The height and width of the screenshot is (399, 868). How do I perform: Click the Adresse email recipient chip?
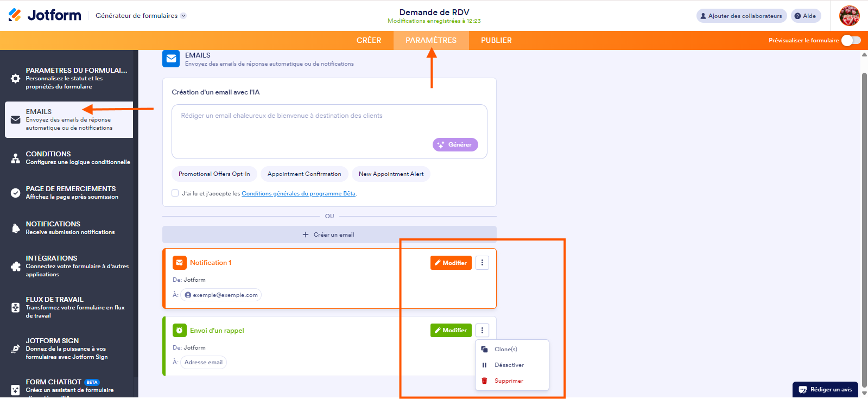[x=204, y=362]
